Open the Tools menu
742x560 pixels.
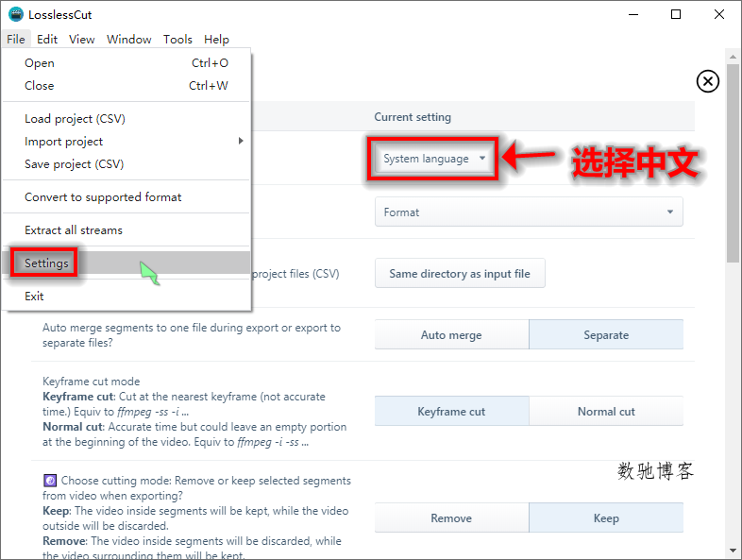point(177,40)
